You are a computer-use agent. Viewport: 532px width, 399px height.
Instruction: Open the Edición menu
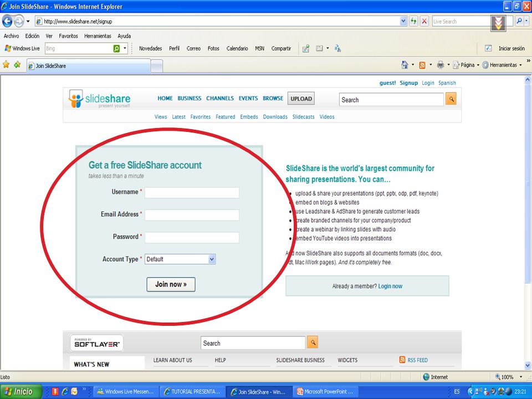(x=32, y=36)
